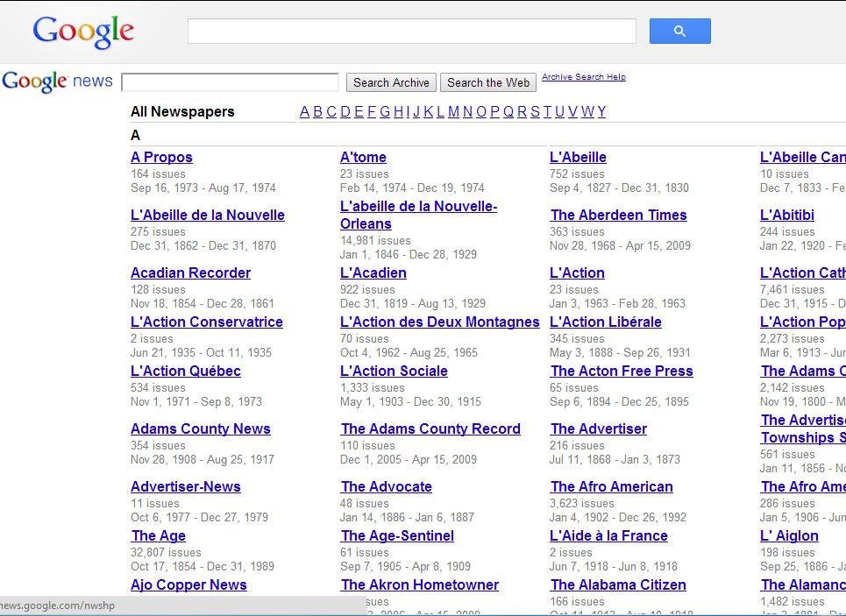Select letter W in alphabet index
The height and width of the screenshot is (616, 846).
pyautogui.click(x=587, y=111)
